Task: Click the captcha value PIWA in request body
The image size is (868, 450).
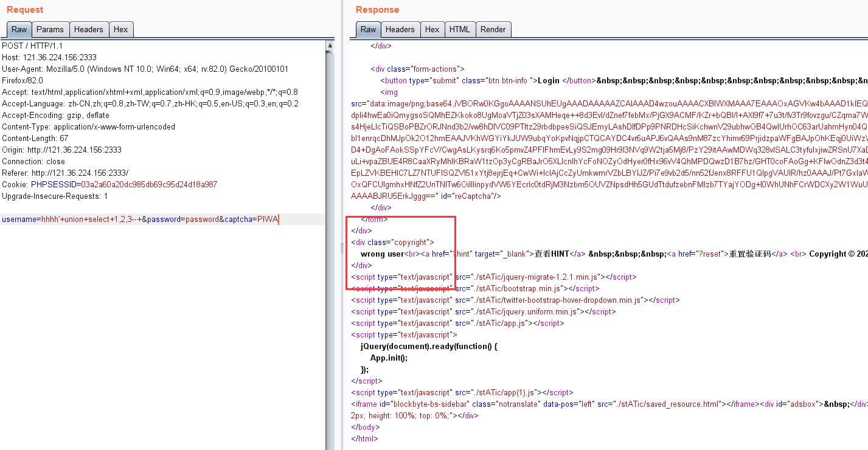Action: point(268,220)
